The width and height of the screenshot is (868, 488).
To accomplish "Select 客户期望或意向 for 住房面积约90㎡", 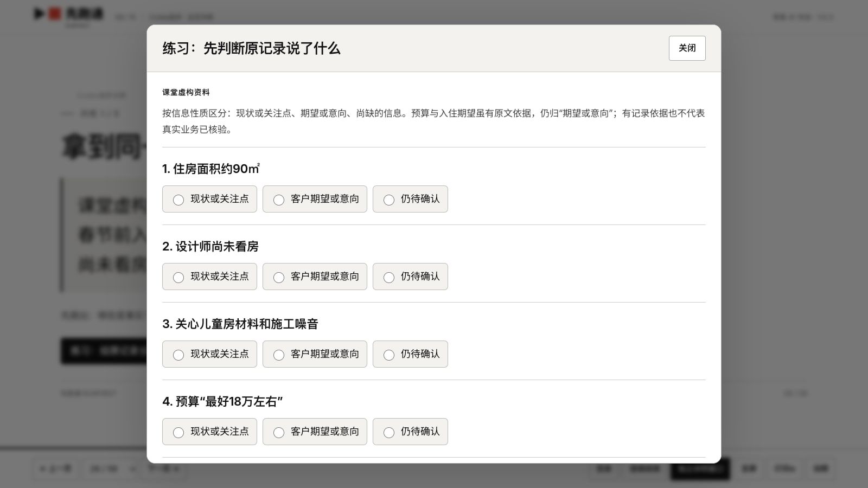I will [315, 199].
